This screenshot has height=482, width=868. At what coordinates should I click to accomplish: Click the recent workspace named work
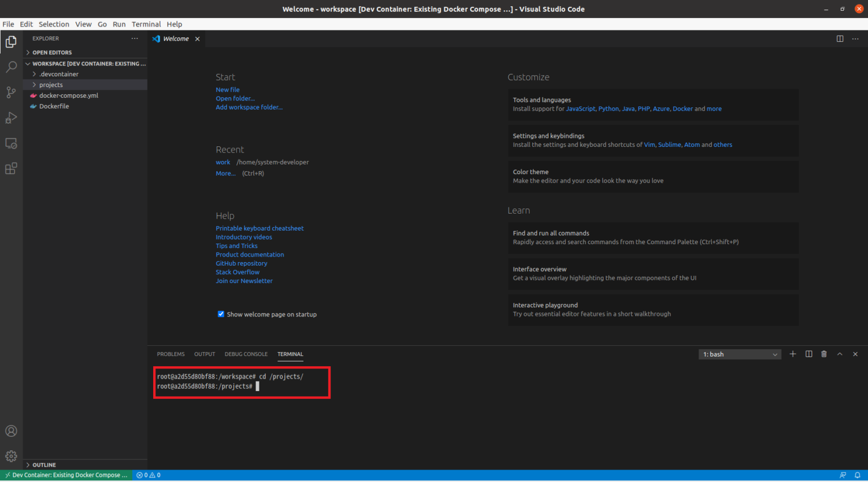point(223,162)
